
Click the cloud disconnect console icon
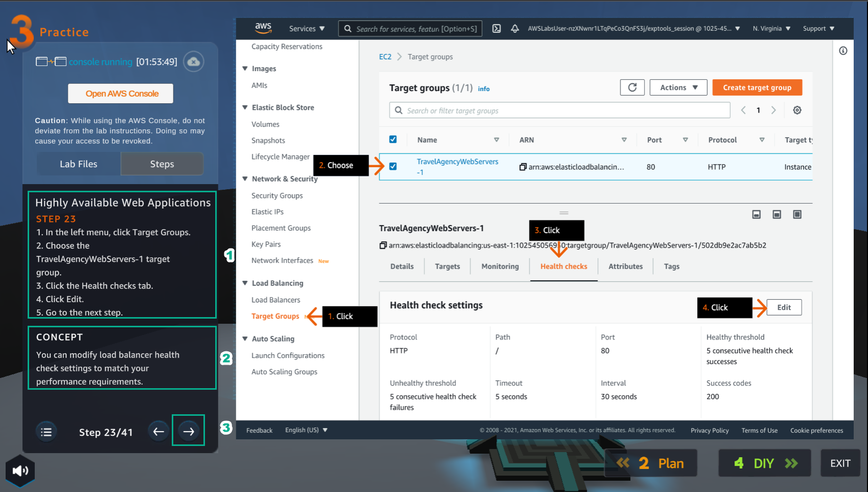[x=194, y=62]
